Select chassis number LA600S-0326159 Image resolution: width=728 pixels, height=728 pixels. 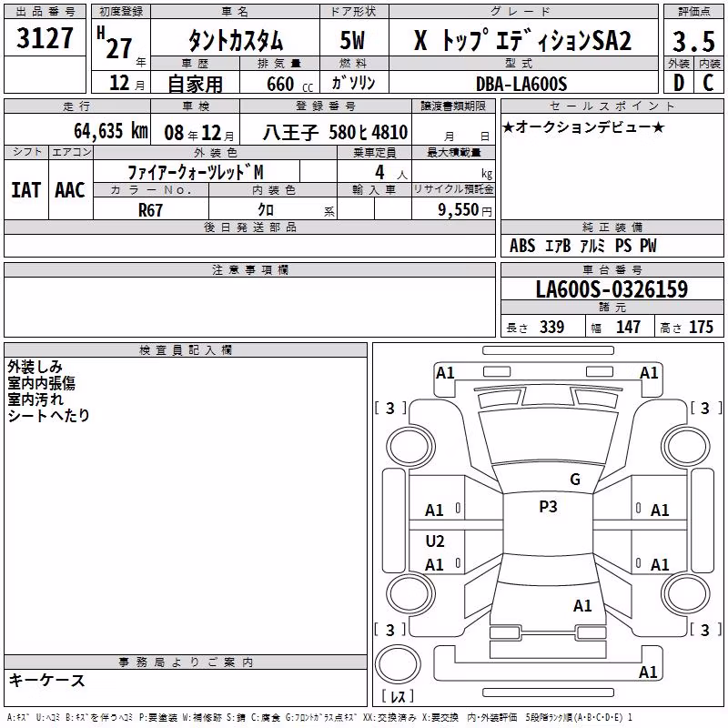612,289
